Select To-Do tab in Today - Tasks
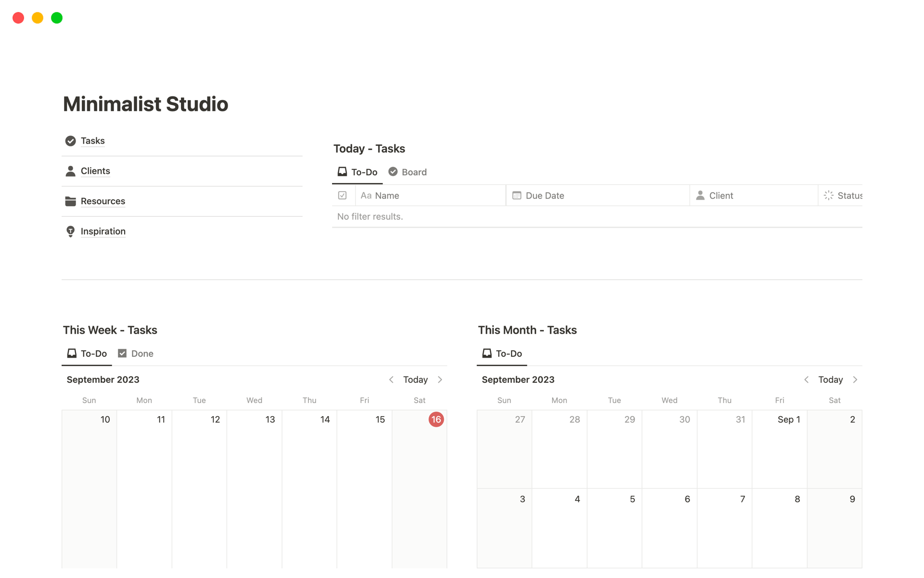Viewport: 924px width, 578px height. (358, 172)
